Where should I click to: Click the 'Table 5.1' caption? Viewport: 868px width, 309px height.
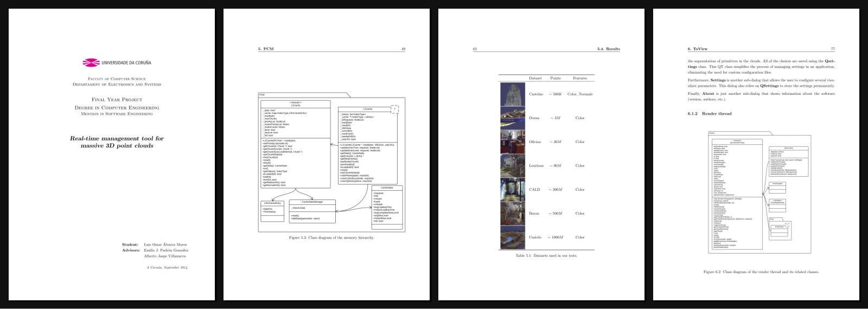click(x=546, y=255)
